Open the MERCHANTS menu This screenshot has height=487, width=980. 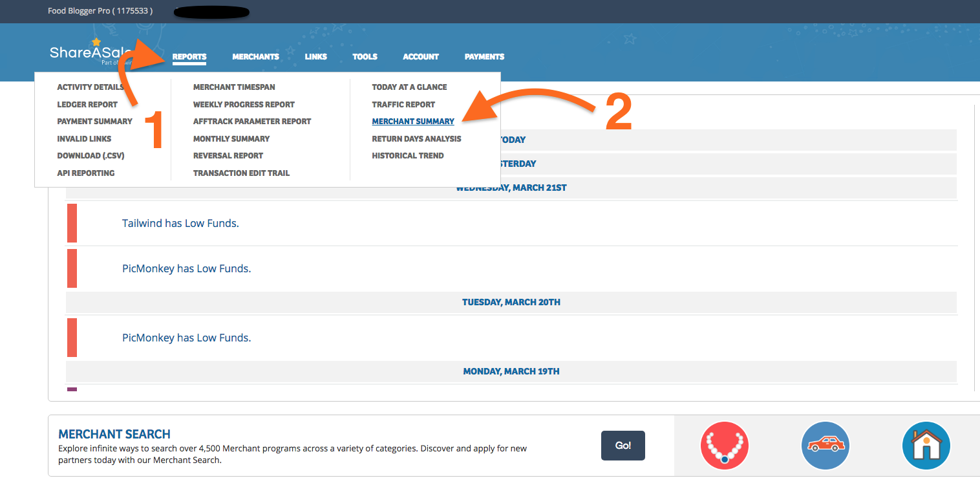click(x=256, y=57)
